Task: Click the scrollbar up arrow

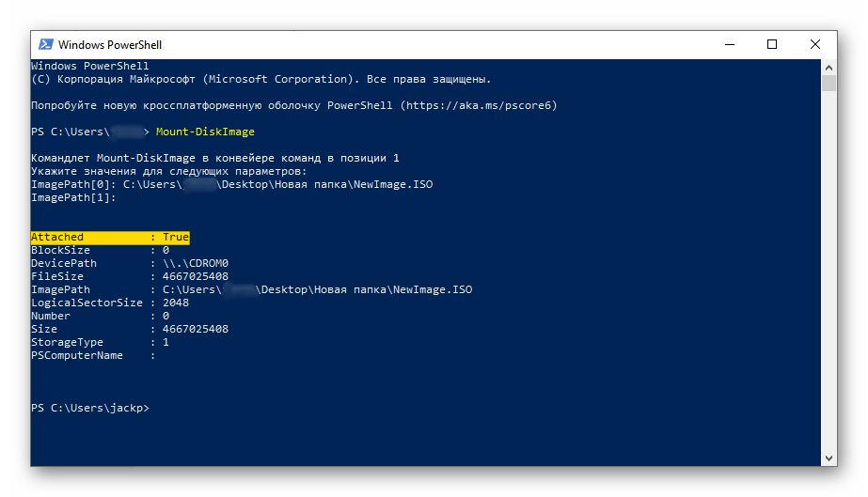Action: 829,68
